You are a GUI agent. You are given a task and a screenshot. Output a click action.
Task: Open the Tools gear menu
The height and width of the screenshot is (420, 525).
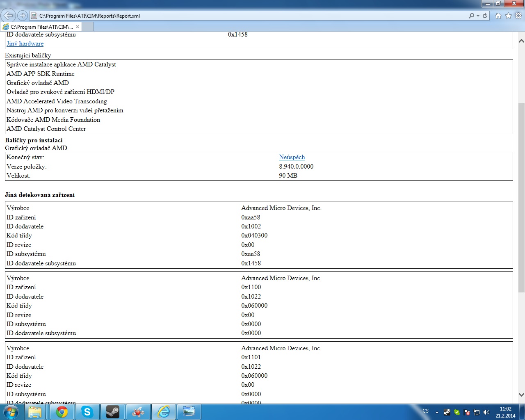coord(518,16)
